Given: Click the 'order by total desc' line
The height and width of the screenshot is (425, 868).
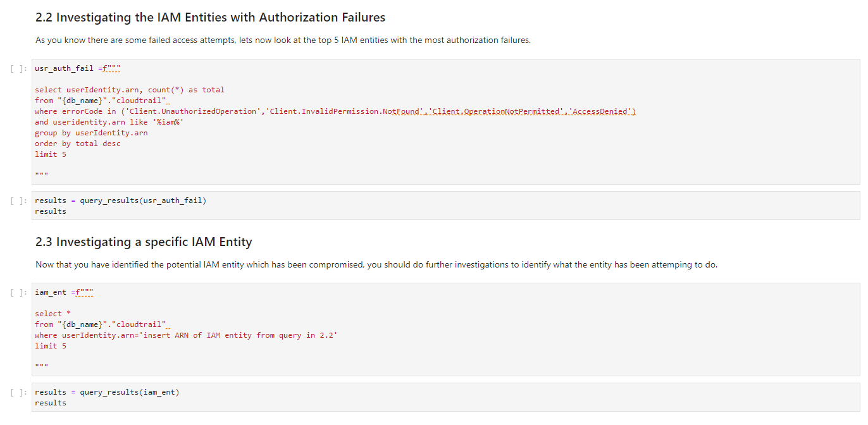Looking at the screenshot, I should (x=78, y=144).
